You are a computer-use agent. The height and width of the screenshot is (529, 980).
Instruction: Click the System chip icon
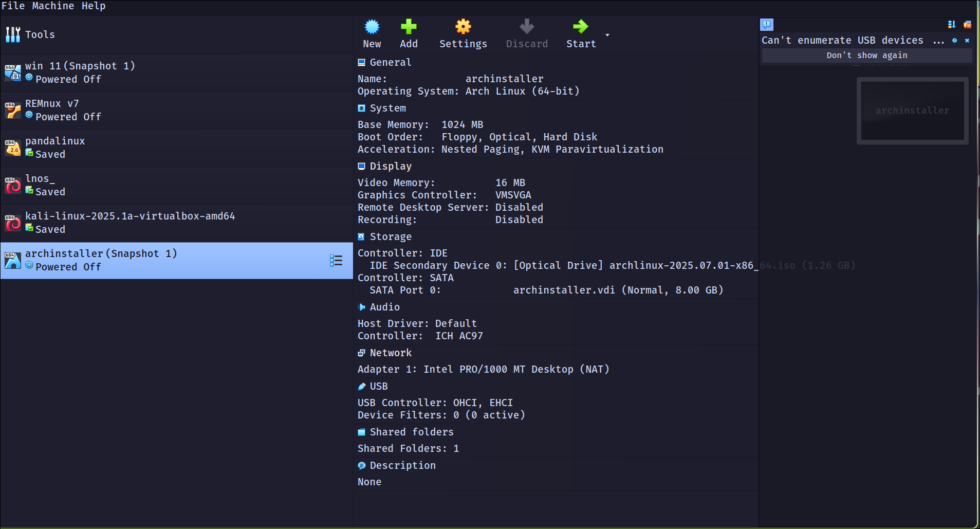point(362,108)
